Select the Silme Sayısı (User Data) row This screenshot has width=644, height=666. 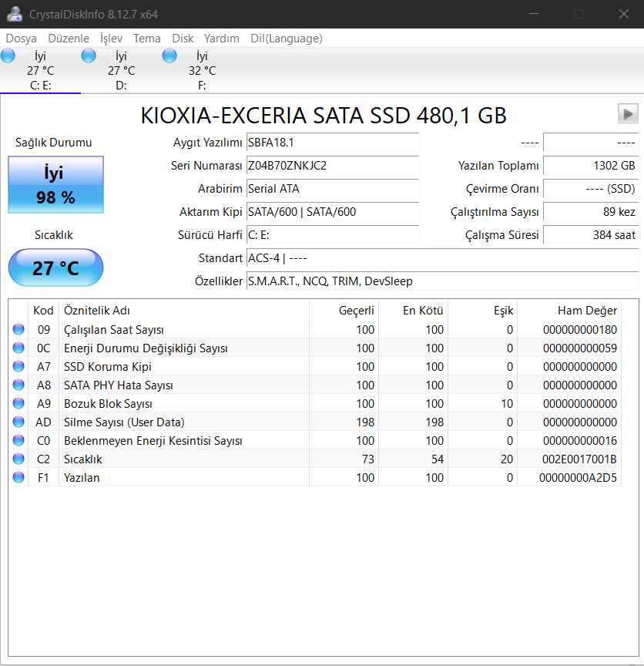[315, 422]
